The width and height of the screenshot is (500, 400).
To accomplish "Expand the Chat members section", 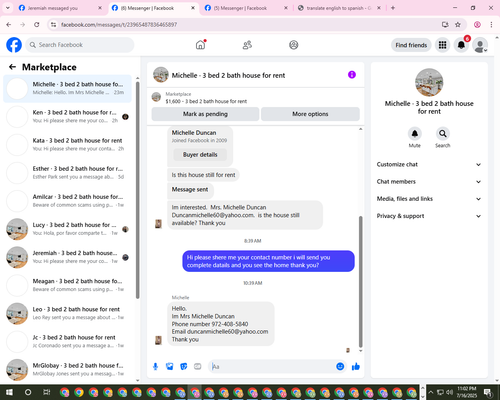I will 429,182.
